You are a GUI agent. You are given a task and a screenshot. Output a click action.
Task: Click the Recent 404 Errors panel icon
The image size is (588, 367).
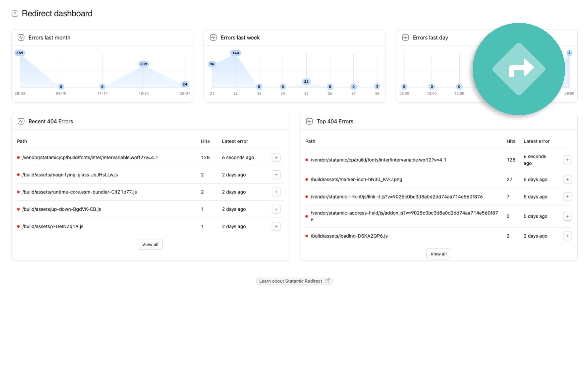21,121
